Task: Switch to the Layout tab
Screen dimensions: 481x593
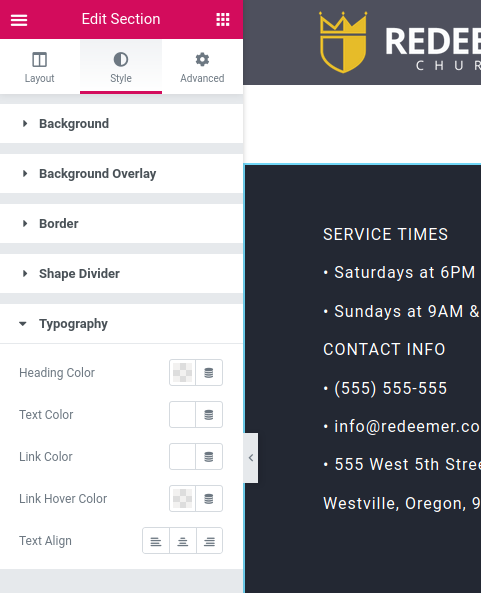Action: pyautogui.click(x=39, y=67)
